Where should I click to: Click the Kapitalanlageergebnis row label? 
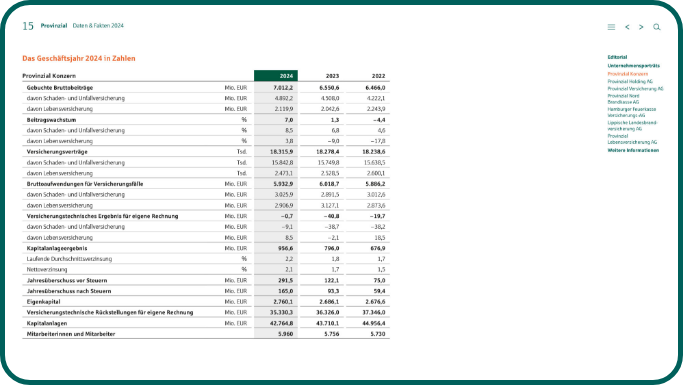tap(57, 248)
